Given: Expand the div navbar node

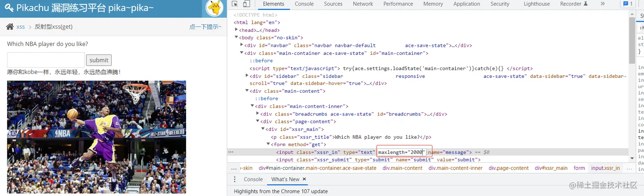Looking at the screenshot, I should [241, 45].
